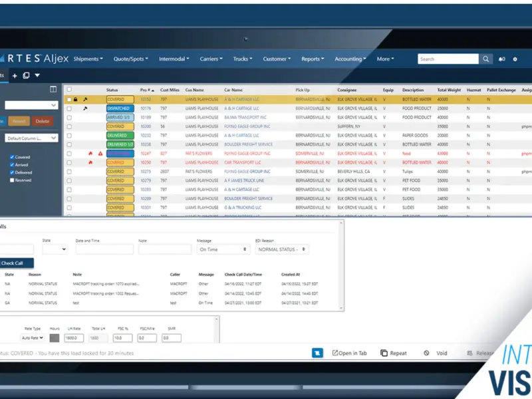Check the row checkbox for Pro 10232
The width and height of the screenshot is (532, 399).
pyautogui.click(x=69, y=136)
